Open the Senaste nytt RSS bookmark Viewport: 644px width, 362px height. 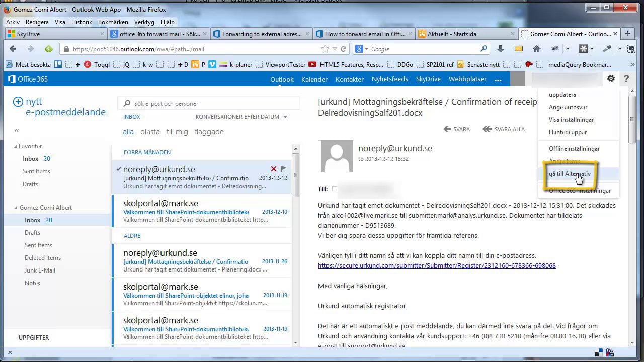478,64
